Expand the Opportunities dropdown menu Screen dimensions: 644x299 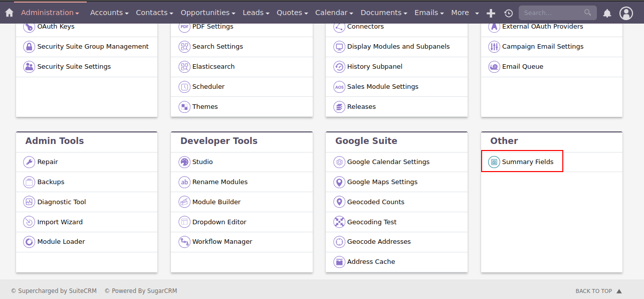pos(208,13)
